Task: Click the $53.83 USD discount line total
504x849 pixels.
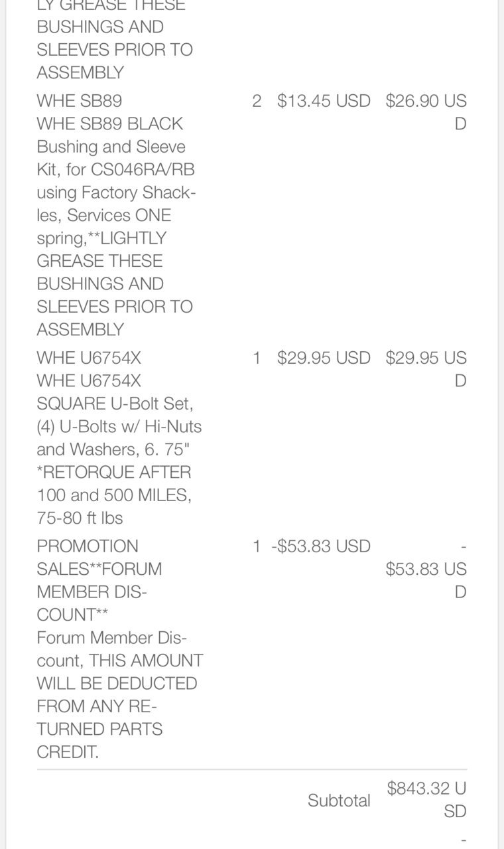Action: (x=426, y=569)
